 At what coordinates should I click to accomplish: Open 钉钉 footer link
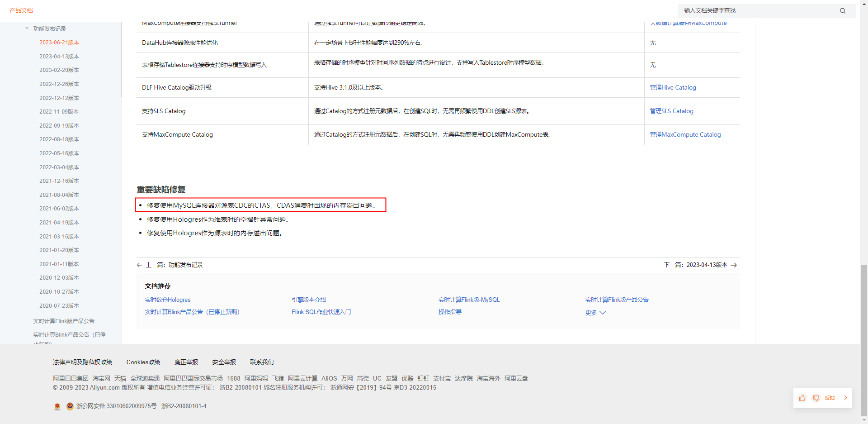[x=423, y=379]
